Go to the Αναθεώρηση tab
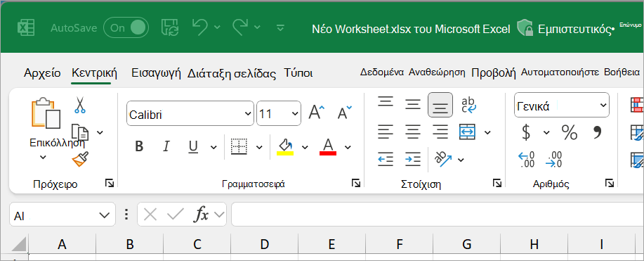This screenshot has height=261, width=644. click(x=437, y=73)
